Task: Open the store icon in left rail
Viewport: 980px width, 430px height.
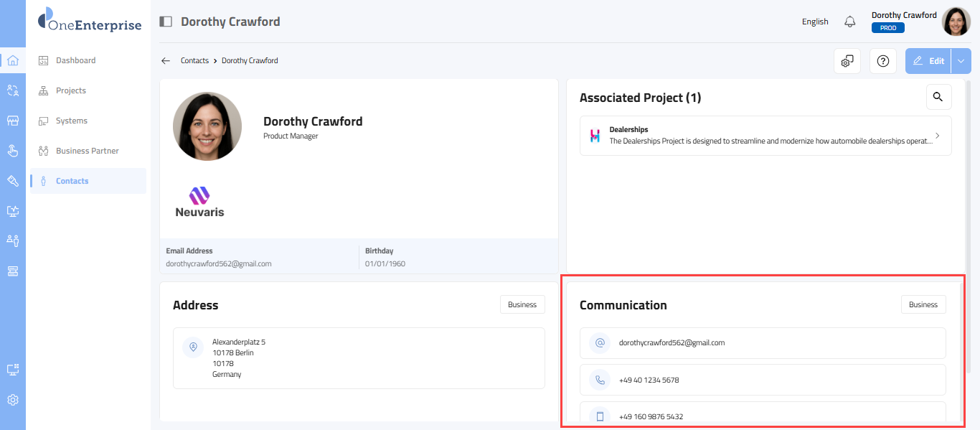Action: pyautogui.click(x=13, y=121)
